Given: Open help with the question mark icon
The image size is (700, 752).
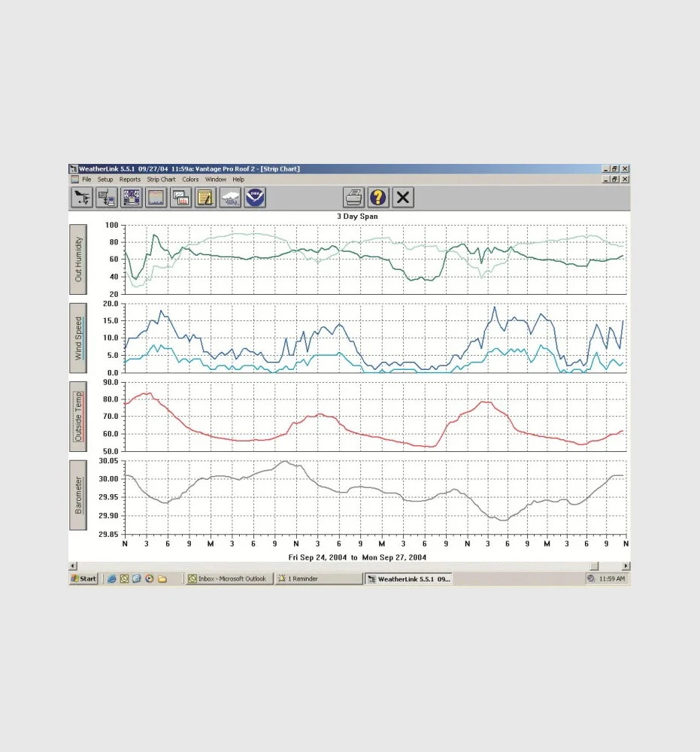Looking at the screenshot, I should point(378,198).
